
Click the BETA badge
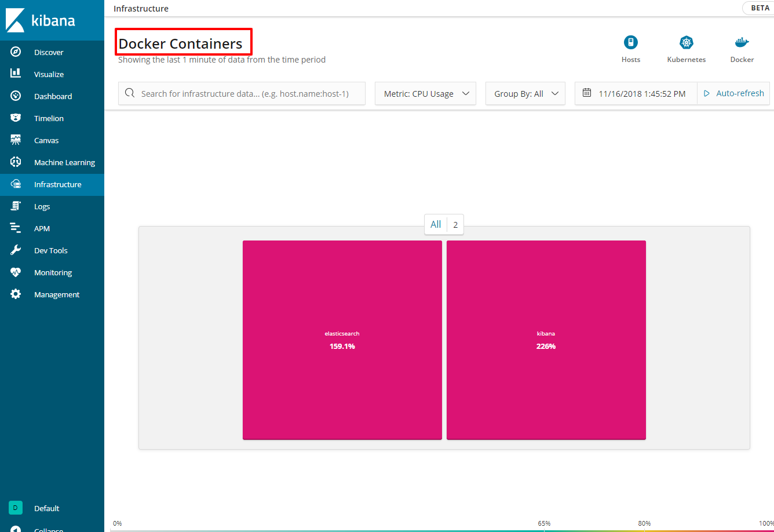(758, 8)
